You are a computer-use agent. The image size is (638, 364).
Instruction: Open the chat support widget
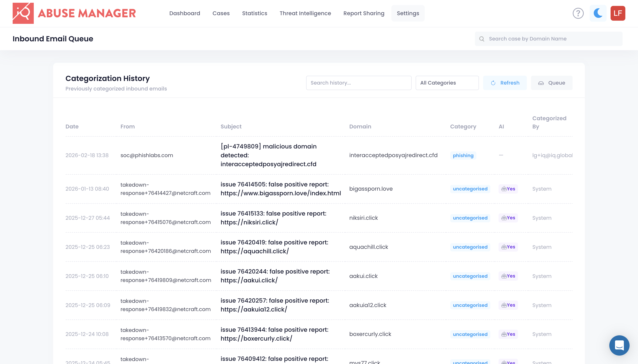[x=619, y=345]
